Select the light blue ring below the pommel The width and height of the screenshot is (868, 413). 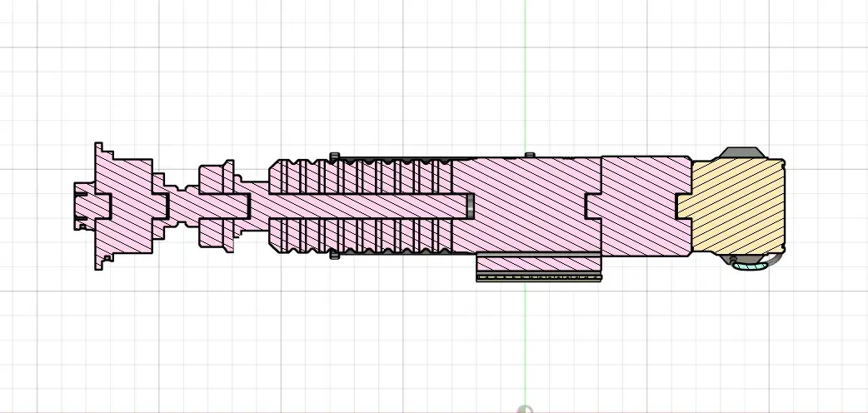click(x=750, y=266)
